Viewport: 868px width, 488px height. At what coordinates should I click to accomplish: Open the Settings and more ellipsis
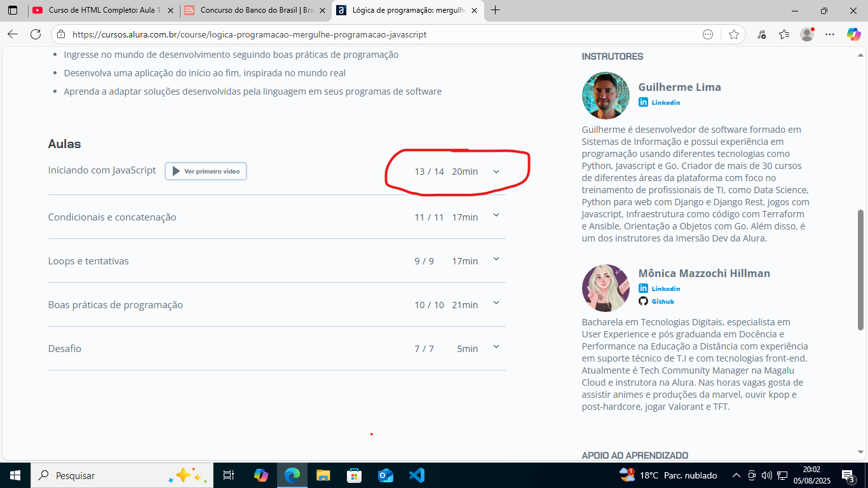pyautogui.click(x=830, y=34)
